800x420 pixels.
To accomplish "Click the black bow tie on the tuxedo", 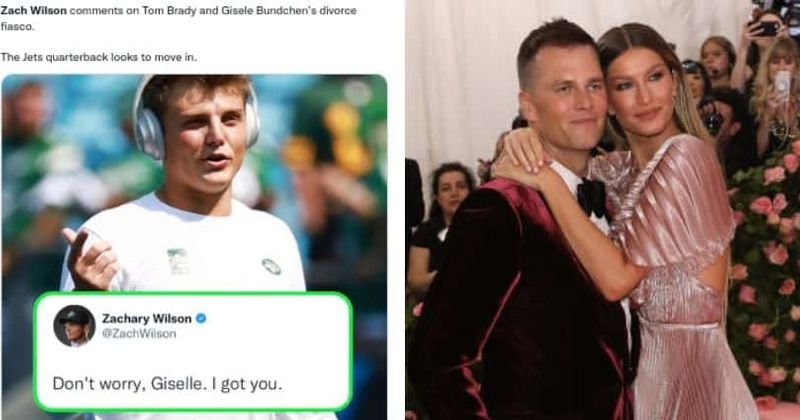I will [x=591, y=196].
